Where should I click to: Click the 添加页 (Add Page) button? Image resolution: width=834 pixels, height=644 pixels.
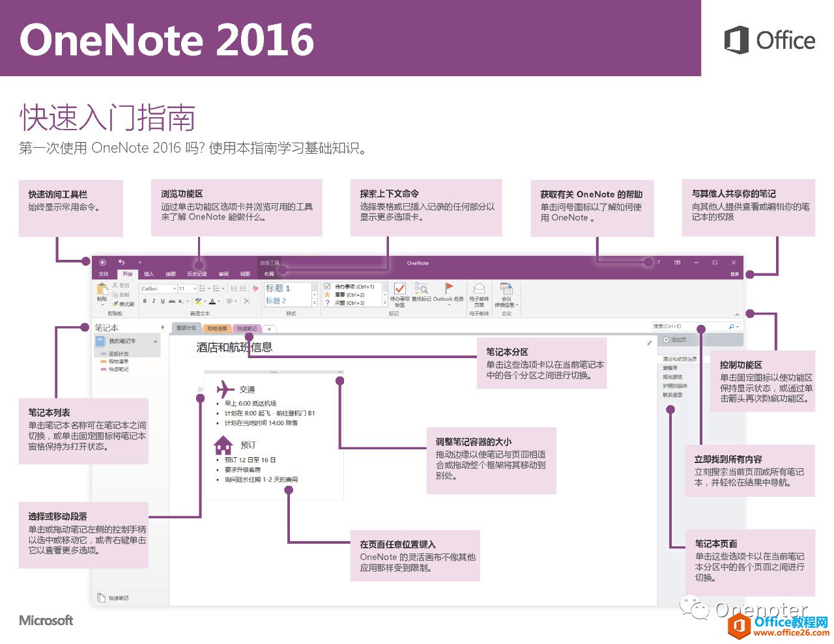click(674, 340)
